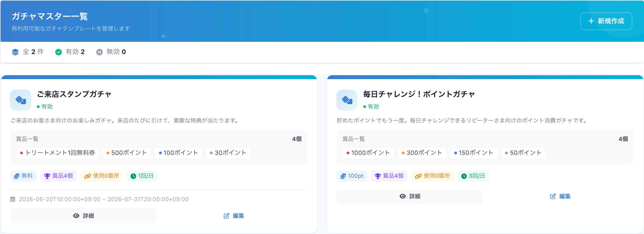Click eye icon in ご来店スタンプガチャ 詳細 button

pos(76,216)
